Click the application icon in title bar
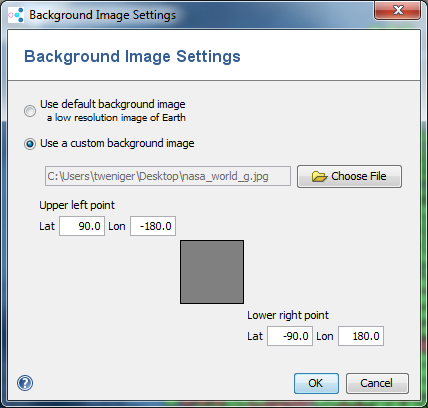 16,15
